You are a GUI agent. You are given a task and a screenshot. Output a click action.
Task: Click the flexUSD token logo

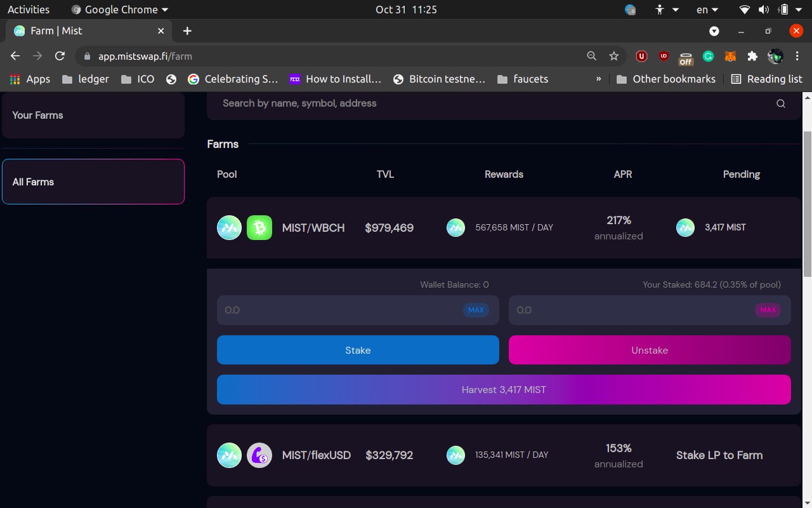tap(259, 455)
